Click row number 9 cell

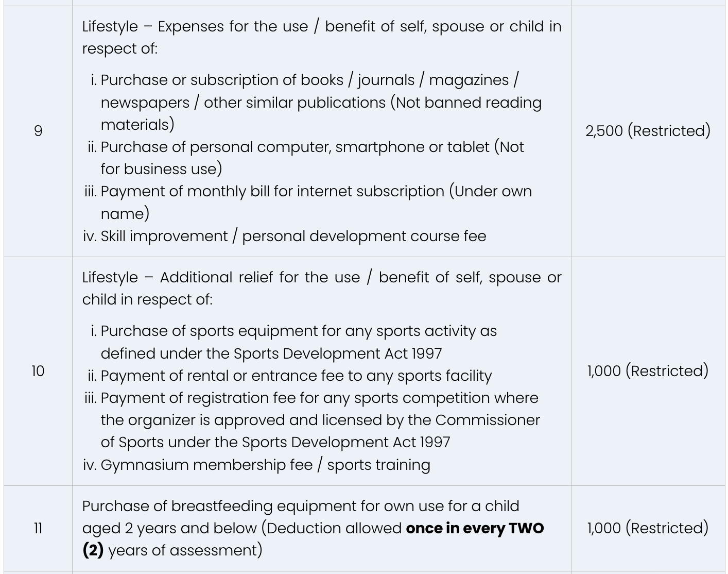(38, 131)
